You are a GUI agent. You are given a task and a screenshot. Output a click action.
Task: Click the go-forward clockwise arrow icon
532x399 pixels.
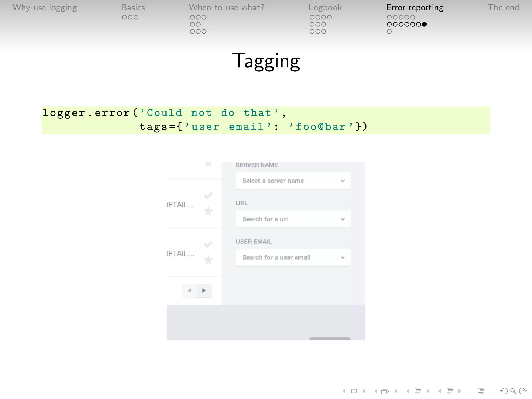point(523,391)
